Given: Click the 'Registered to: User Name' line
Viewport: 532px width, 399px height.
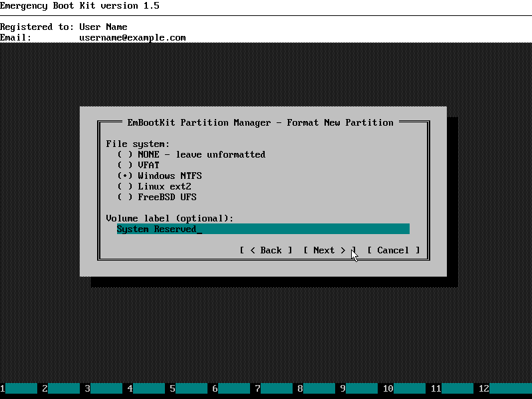Looking at the screenshot, I should (64, 27).
